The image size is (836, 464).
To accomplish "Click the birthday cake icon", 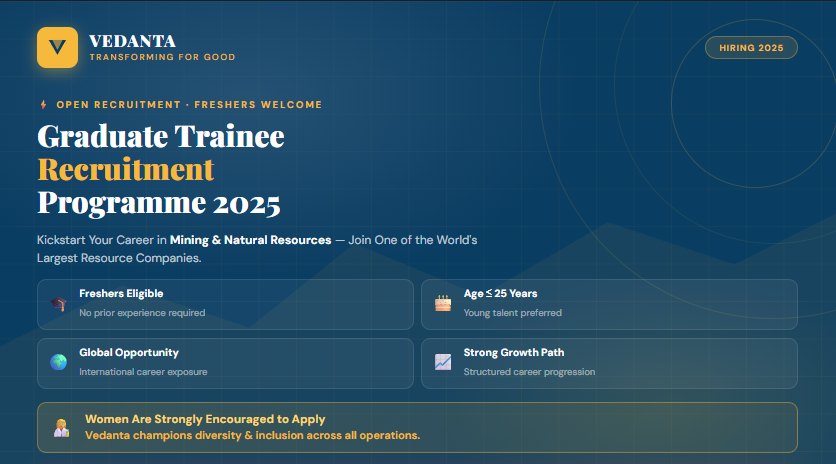I will (x=443, y=304).
